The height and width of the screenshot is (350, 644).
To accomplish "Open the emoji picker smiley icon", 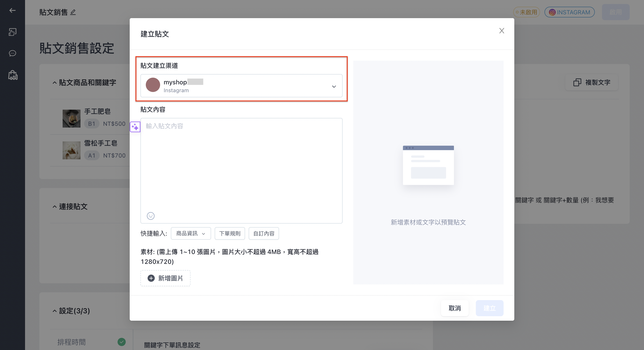I will (x=150, y=216).
